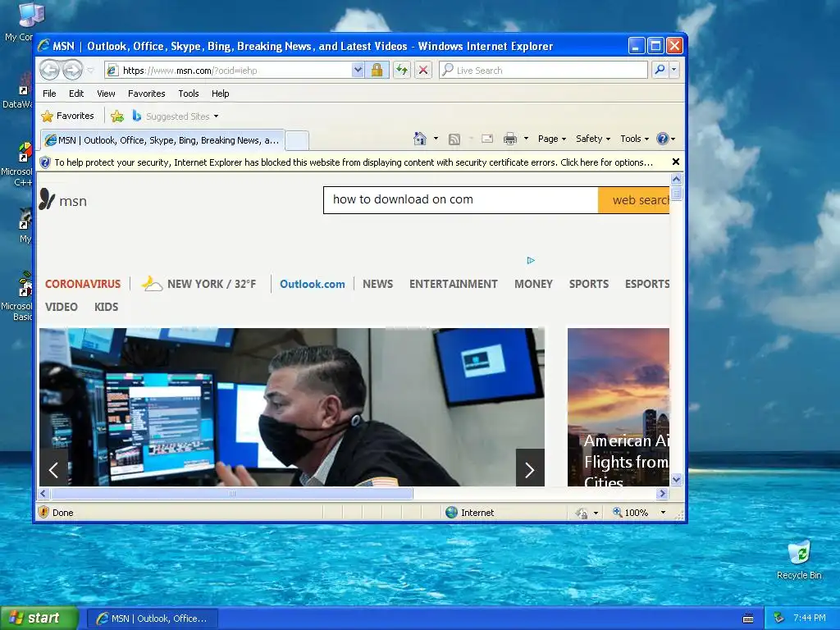The height and width of the screenshot is (630, 840).
Task: Click Add to Favorites Bar star icon
Action: tap(116, 116)
